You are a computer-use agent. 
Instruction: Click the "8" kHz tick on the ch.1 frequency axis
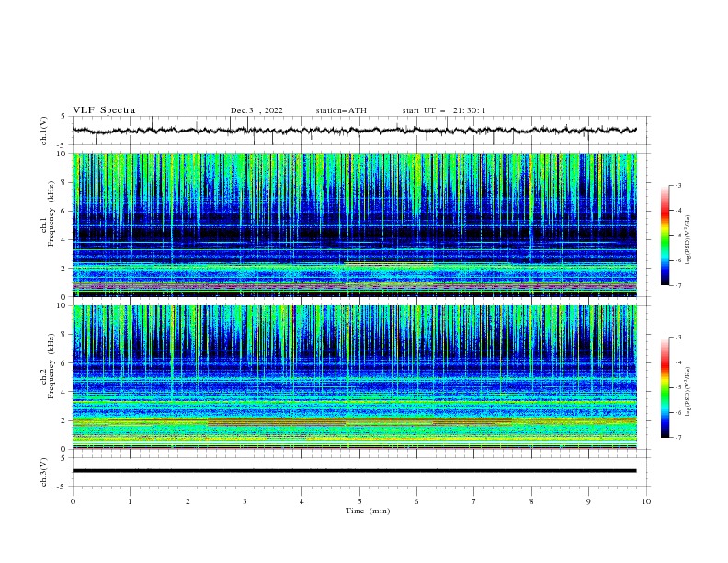point(65,182)
